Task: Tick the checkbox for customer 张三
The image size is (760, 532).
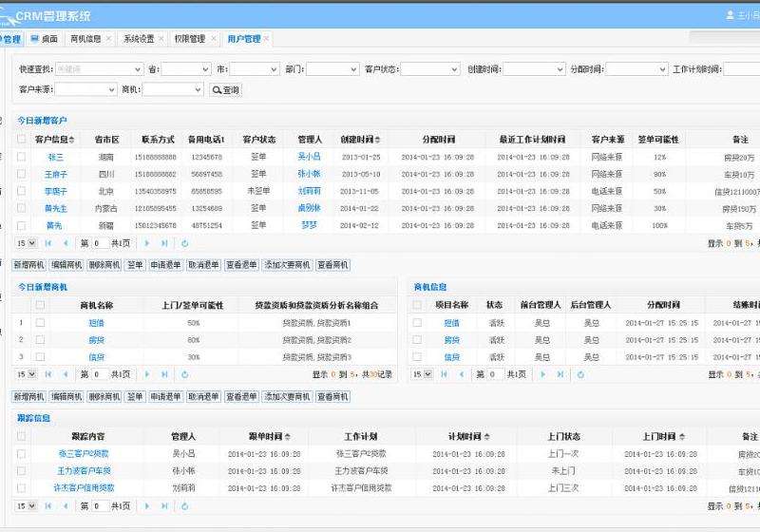Action: pyautogui.click(x=21, y=157)
